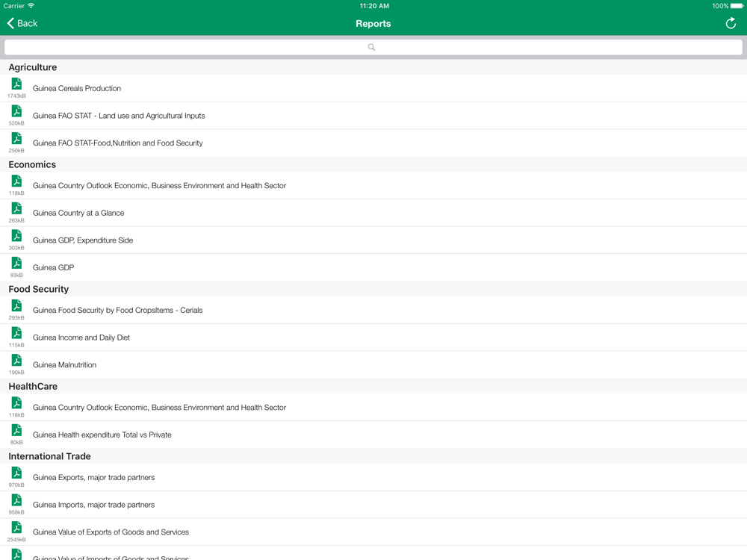Open PDF icon for Guinea GDP report
This screenshot has width=747, height=560.
(16, 263)
